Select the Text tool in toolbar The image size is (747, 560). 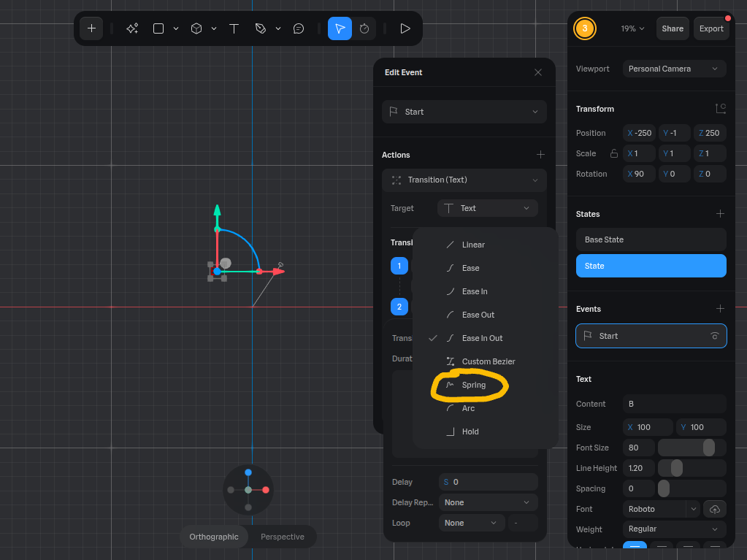(234, 28)
